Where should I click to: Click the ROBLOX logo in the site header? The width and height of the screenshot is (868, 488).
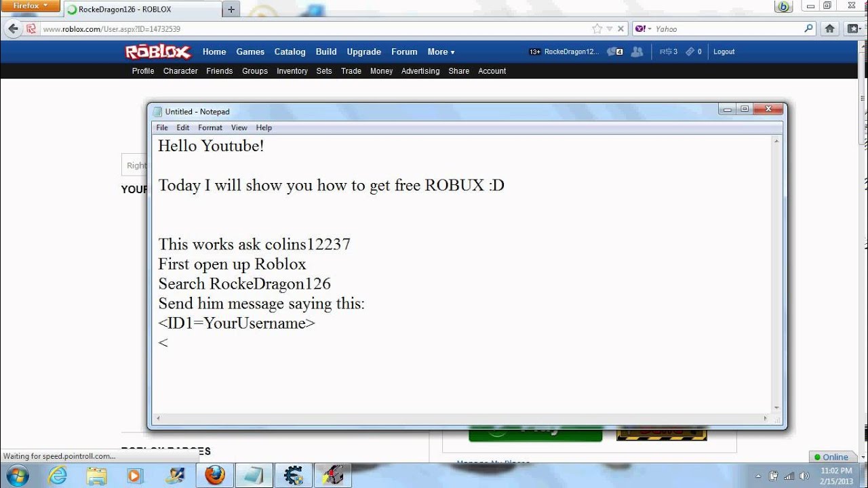(x=158, y=52)
